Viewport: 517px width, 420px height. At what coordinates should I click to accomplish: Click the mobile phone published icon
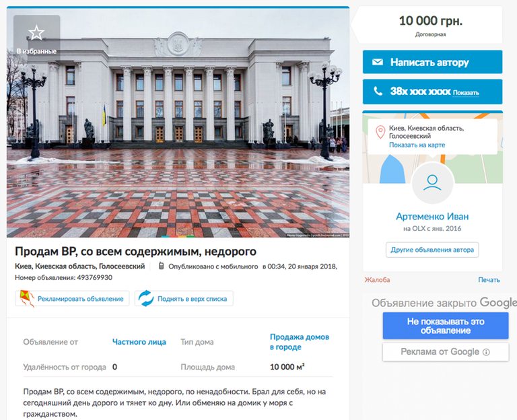coord(162,266)
